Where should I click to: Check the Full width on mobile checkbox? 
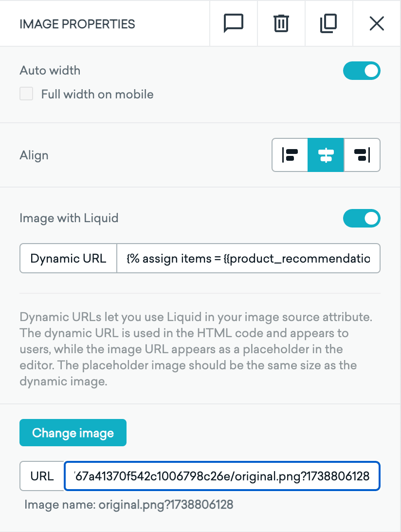point(26,94)
